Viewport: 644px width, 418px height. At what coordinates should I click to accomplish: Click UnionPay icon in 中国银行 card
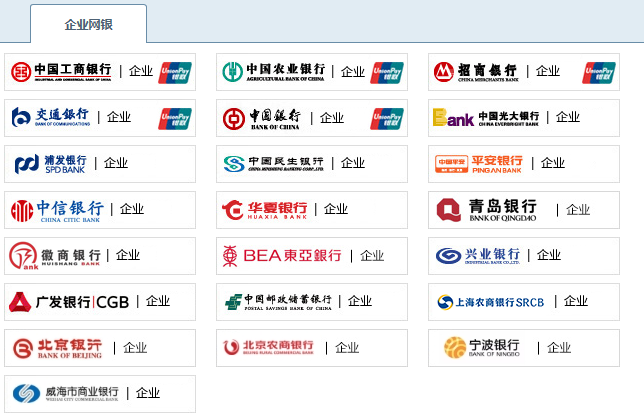(387, 119)
